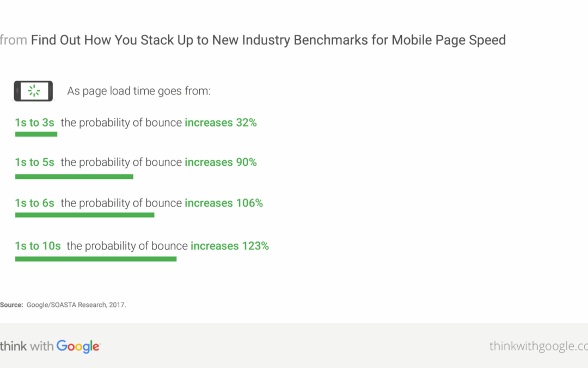This screenshot has width=588, height=368.
Task: Click the green loading spinner on phone
Action: pyautogui.click(x=34, y=91)
